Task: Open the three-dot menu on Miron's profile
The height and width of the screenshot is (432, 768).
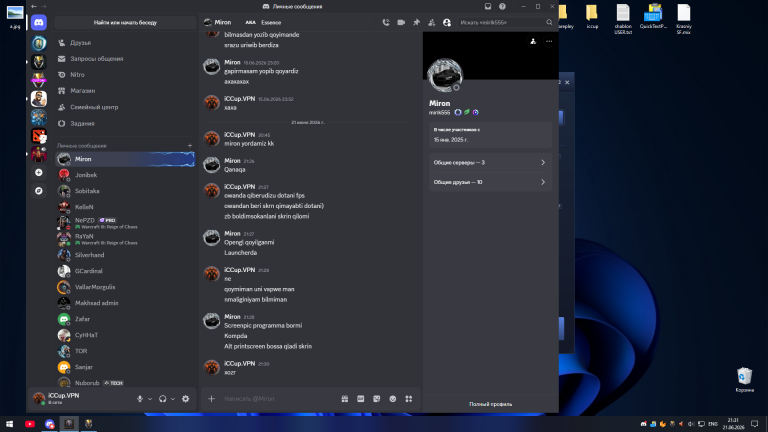Action: (549, 42)
